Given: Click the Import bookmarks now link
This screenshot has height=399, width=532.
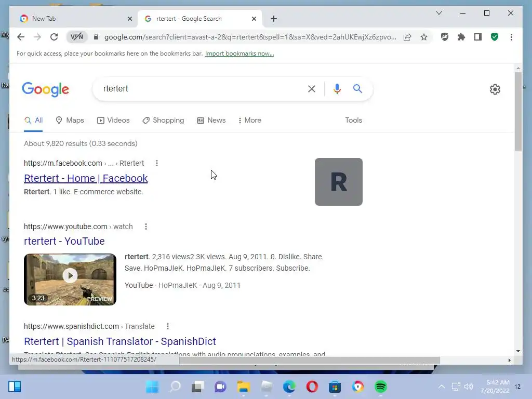Looking at the screenshot, I should point(240,54).
